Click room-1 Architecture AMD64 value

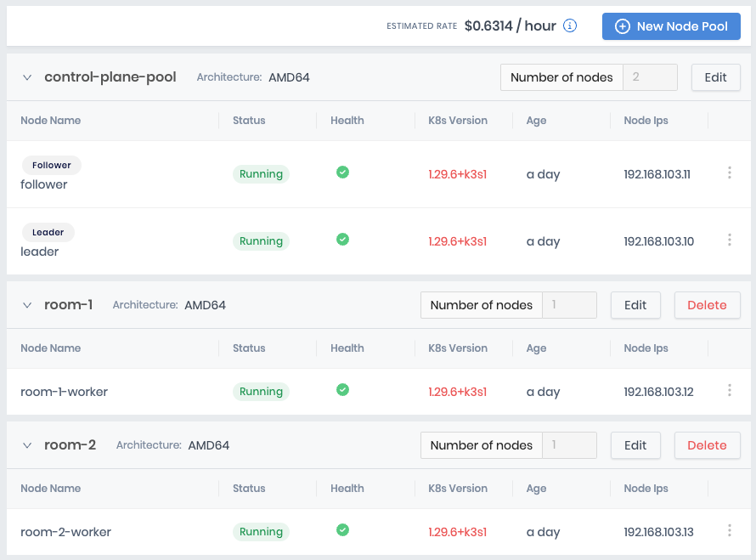[205, 305]
